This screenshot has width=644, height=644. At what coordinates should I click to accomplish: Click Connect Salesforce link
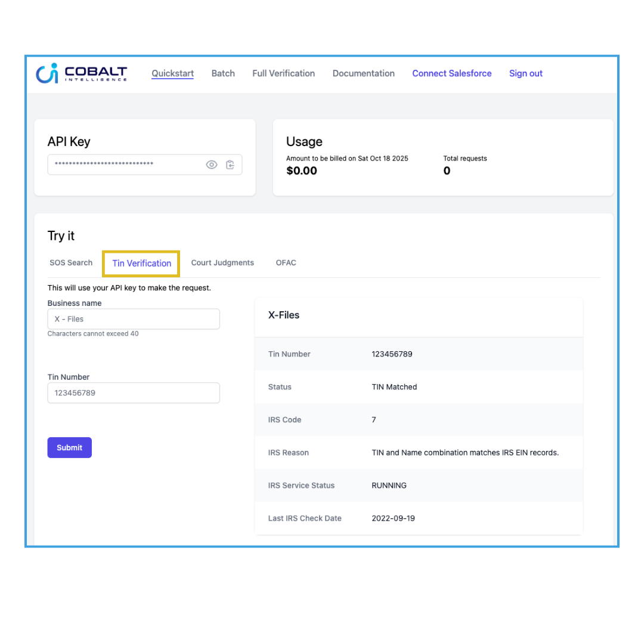452,73
